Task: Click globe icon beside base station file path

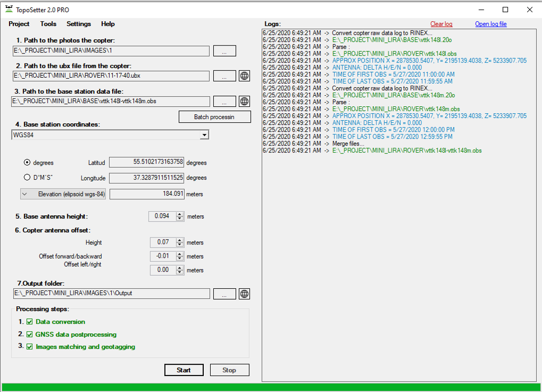Action: click(244, 101)
